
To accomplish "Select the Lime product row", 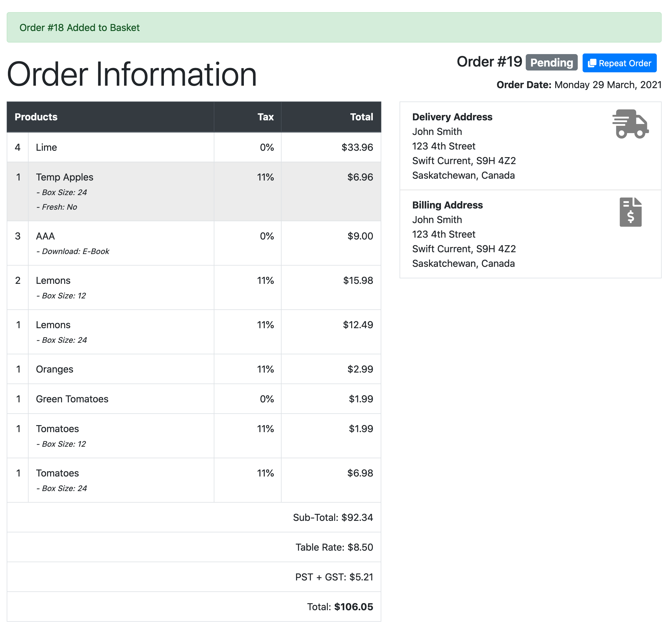I will click(194, 147).
